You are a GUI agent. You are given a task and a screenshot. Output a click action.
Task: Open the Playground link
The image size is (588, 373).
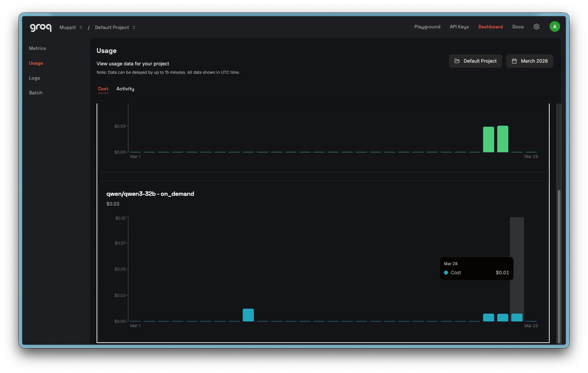427,27
